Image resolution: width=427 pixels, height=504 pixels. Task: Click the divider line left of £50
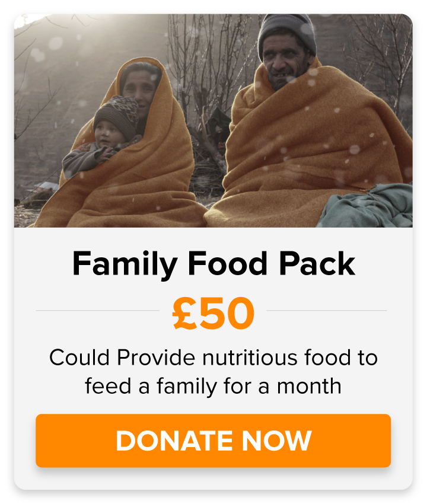tap(98, 311)
